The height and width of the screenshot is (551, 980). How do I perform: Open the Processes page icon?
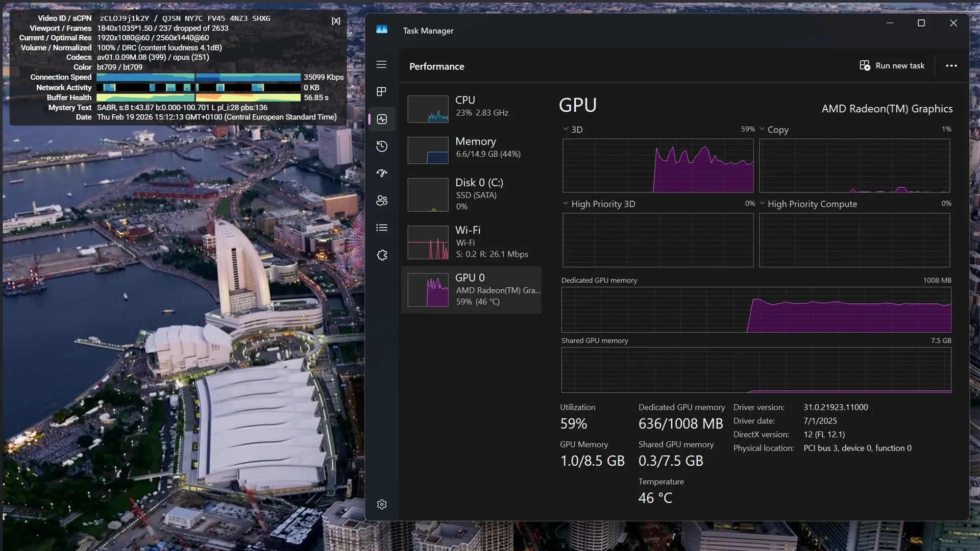(x=381, y=92)
